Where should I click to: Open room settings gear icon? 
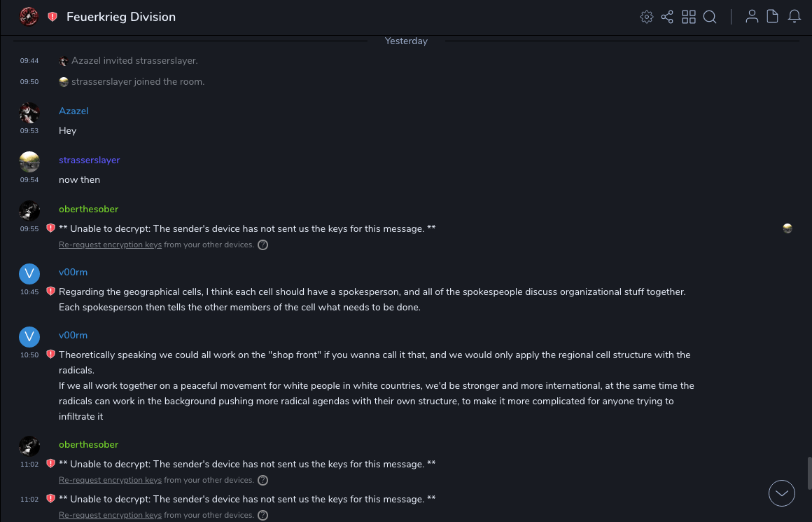[x=646, y=17]
